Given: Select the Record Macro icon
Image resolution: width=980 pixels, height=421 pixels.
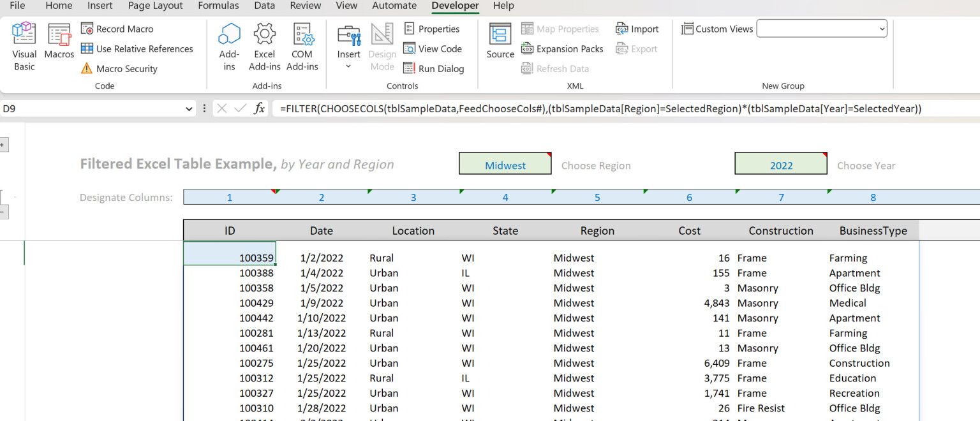Looking at the screenshot, I should coord(87,29).
